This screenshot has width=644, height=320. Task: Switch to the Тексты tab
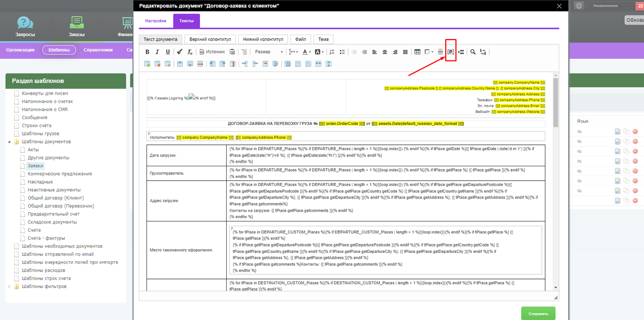click(x=186, y=21)
